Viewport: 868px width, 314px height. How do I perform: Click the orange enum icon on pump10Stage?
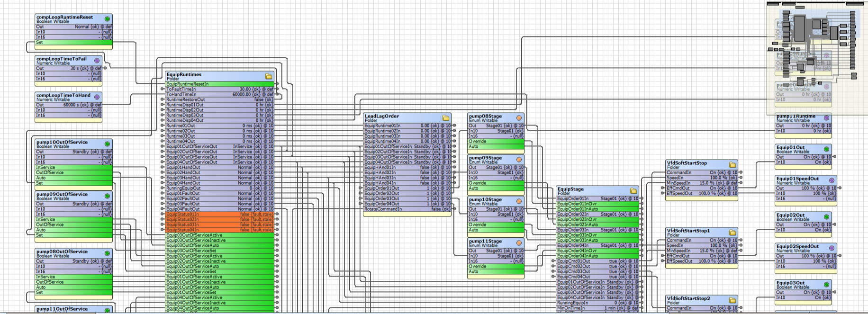click(519, 201)
